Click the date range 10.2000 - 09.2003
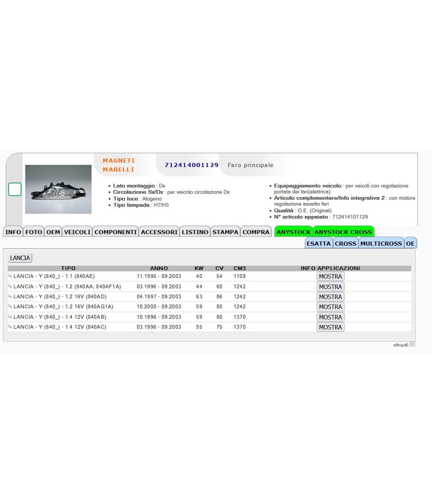The width and height of the screenshot is (432, 504). pyautogui.click(x=159, y=306)
